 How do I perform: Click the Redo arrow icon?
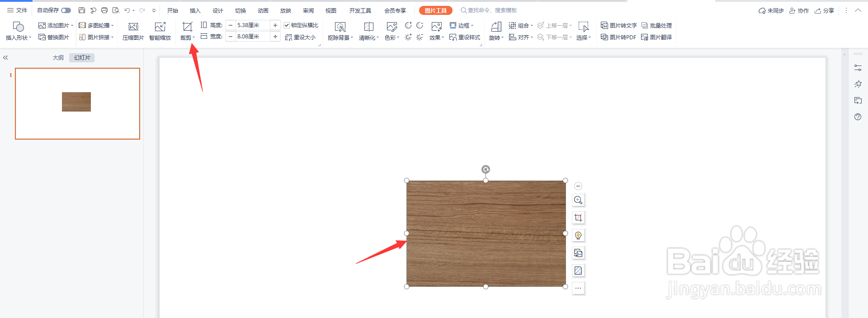[142, 10]
